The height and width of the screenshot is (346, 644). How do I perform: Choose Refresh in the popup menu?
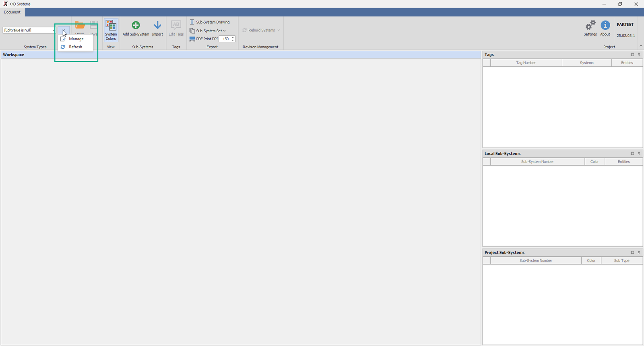click(75, 47)
